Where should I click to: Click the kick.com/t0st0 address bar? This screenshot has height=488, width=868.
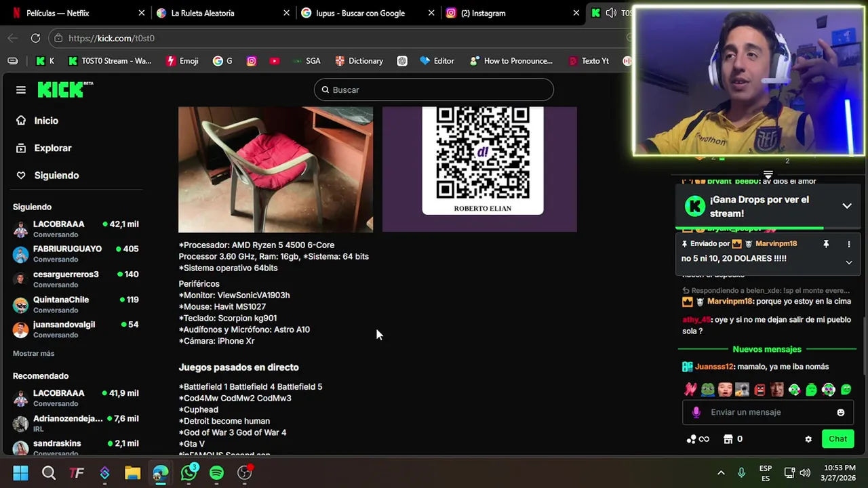339,38
